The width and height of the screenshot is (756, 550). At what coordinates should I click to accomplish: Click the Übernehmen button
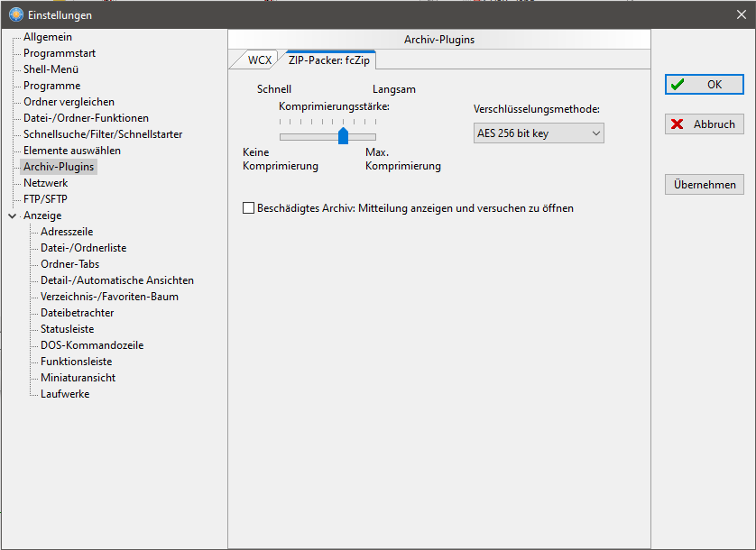(x=705, y=185)
